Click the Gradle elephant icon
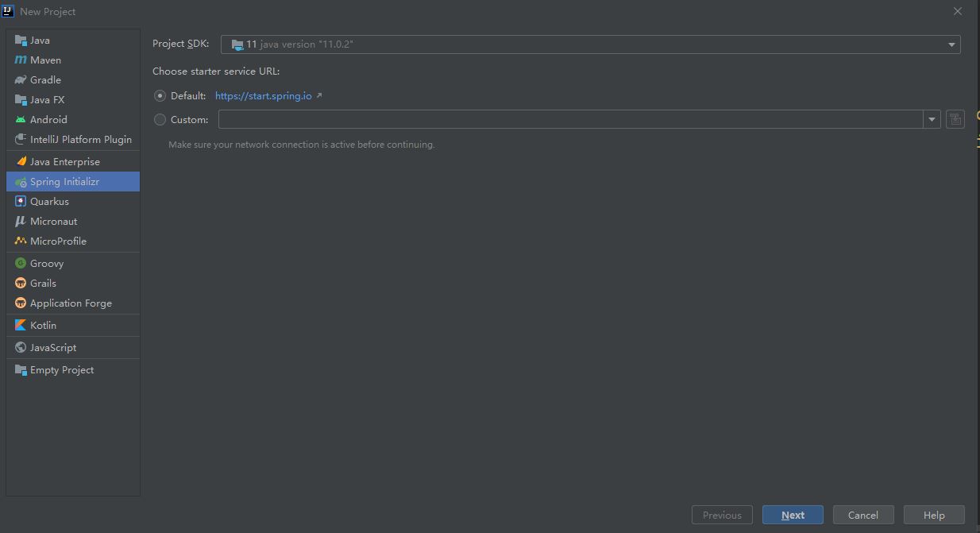 (21, 79)
